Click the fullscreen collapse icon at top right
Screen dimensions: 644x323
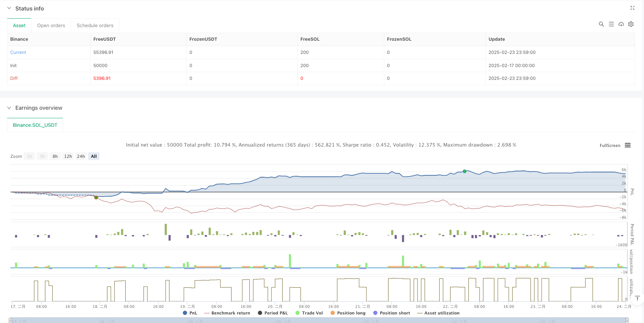pos(632,8)
